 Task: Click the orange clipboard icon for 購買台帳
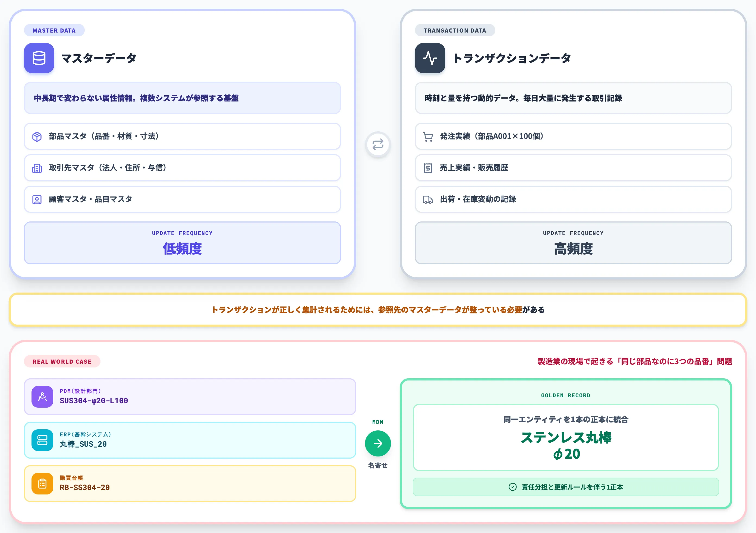coord(42,484)
